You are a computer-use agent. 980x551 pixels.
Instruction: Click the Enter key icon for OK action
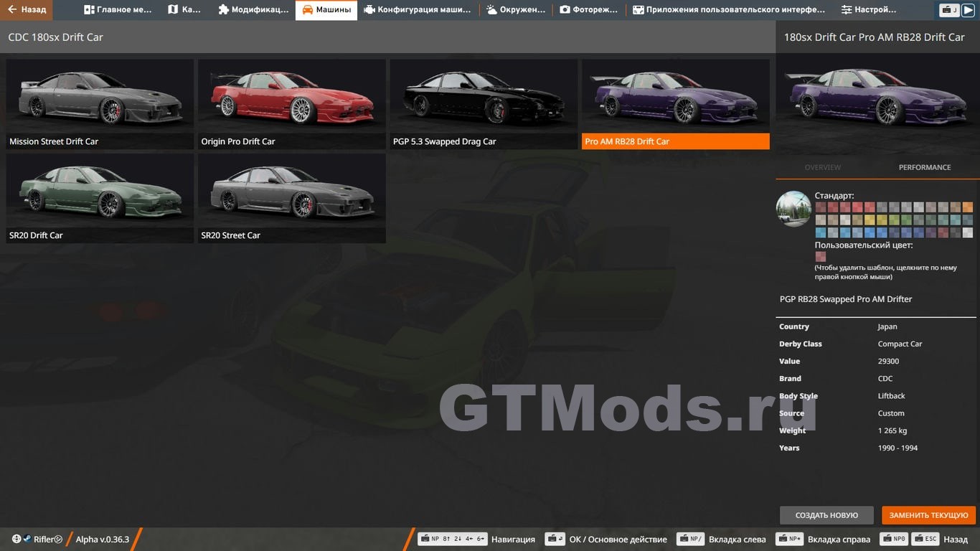tap(555, 540)
